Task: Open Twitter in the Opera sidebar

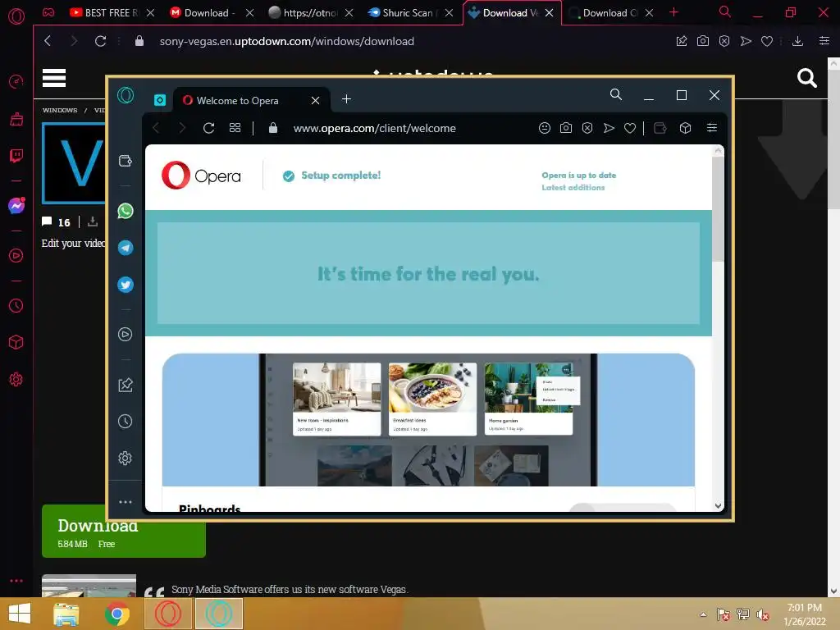Action: (126, 285)
